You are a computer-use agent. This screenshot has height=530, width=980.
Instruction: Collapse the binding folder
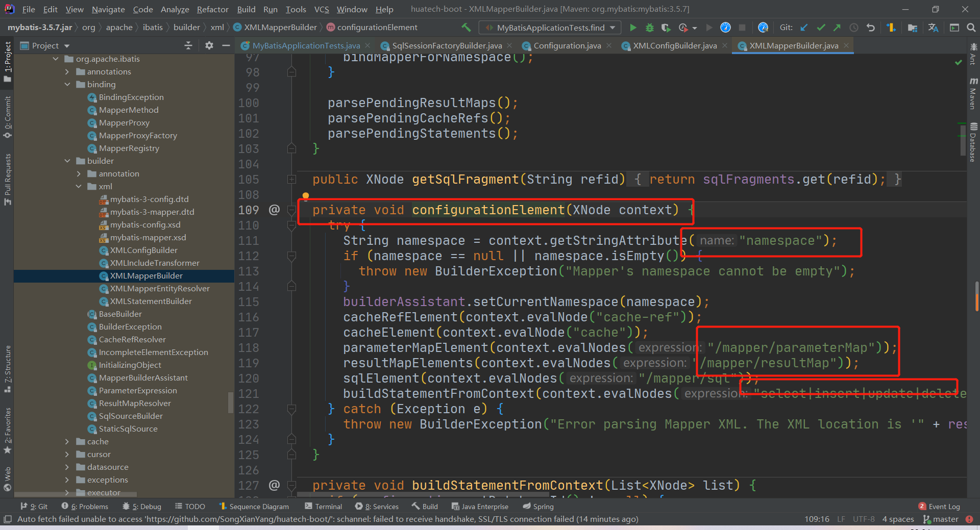(67, 85)
